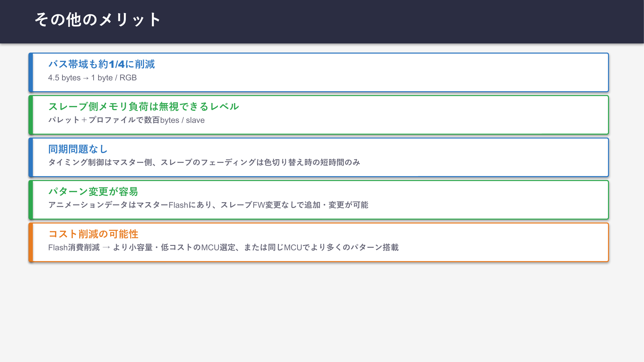The height and width of the screenshot is (362, 644).
Task: Click the description starting with タイミング制御
Action: coord(204,162)
